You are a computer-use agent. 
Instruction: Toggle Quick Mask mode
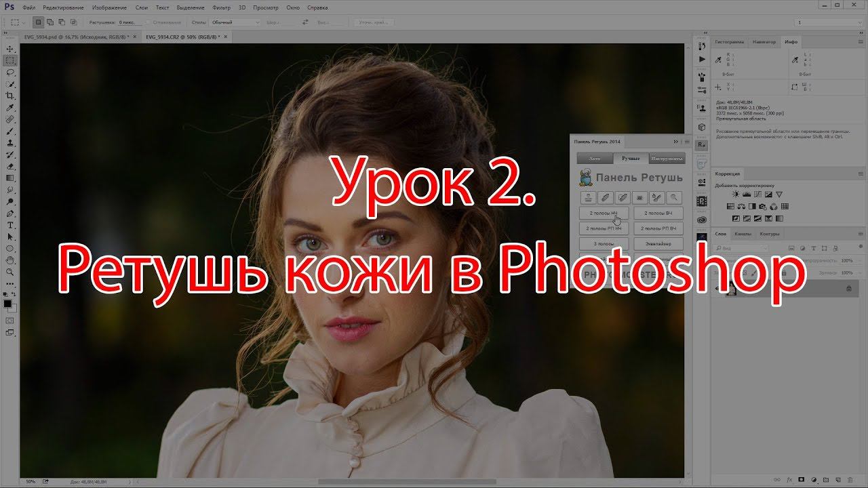[x=10, y=319]
